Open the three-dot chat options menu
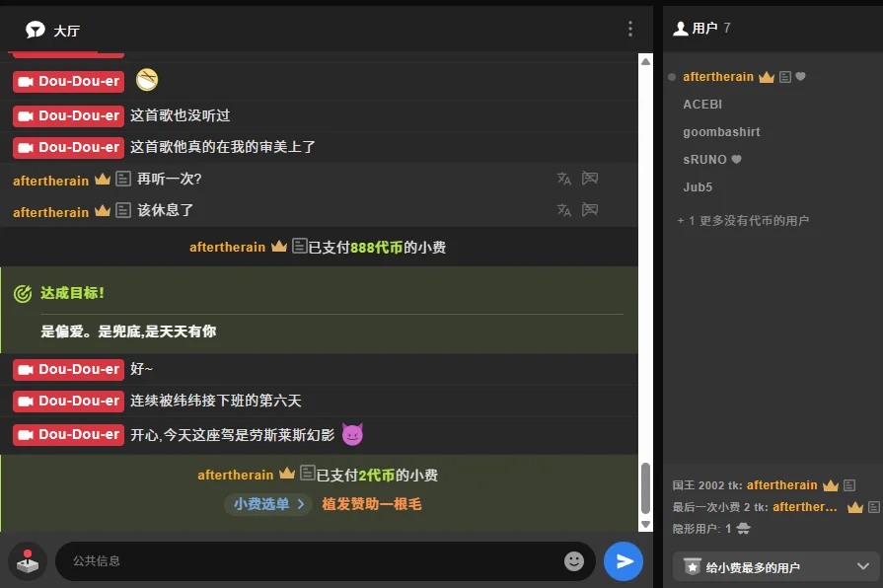This screenshot has height=588, width=883. pyautogui.click(x=630, y=30)
